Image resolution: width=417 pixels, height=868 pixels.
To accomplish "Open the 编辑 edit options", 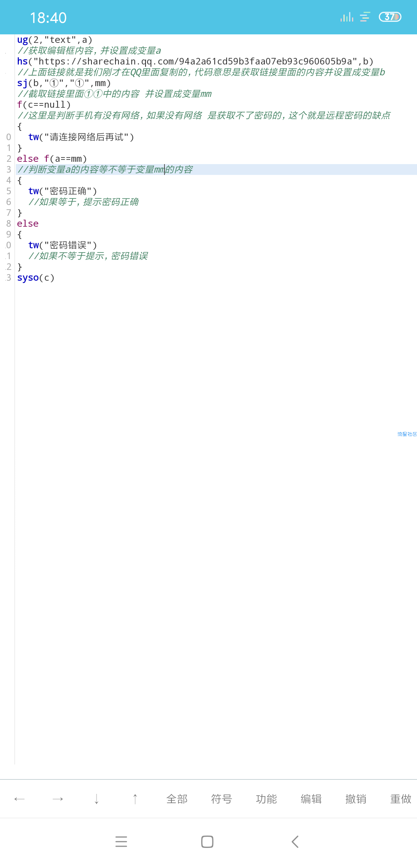I will click(x=311, y=799).
